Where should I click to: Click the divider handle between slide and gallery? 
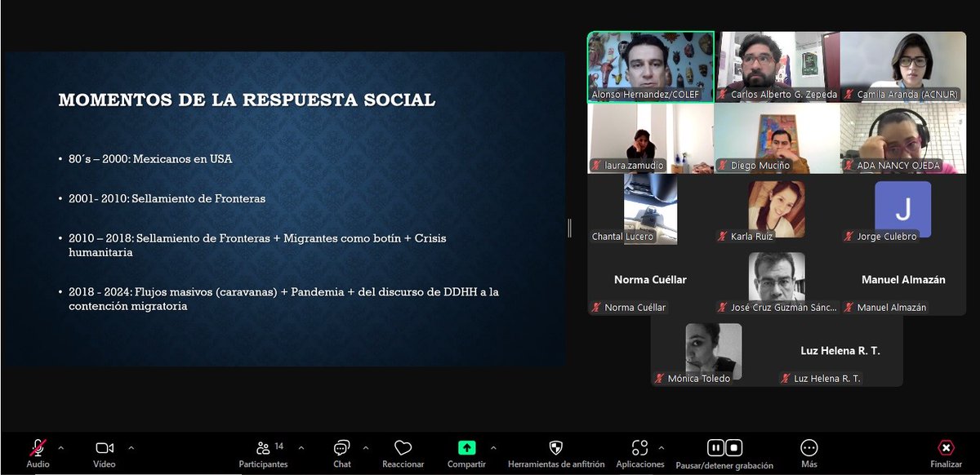569,227
